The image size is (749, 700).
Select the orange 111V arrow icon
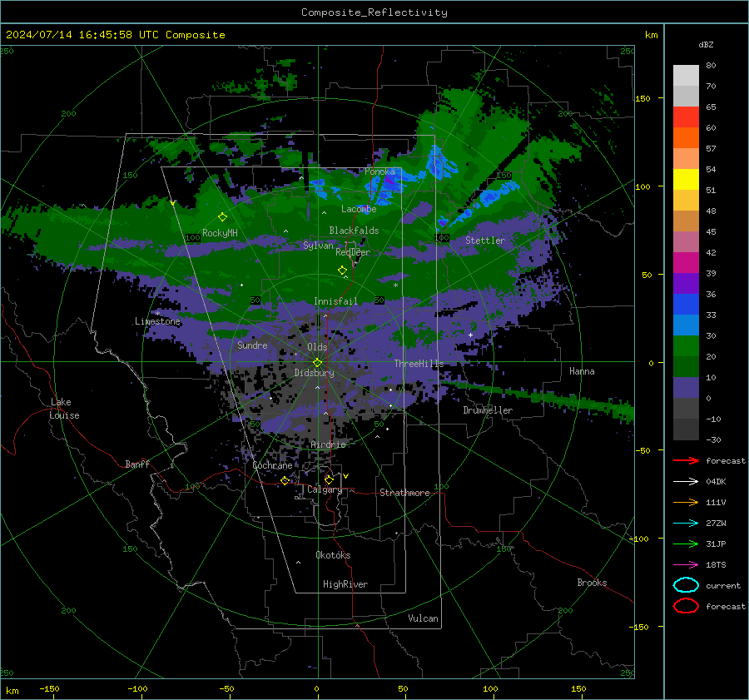686,502
